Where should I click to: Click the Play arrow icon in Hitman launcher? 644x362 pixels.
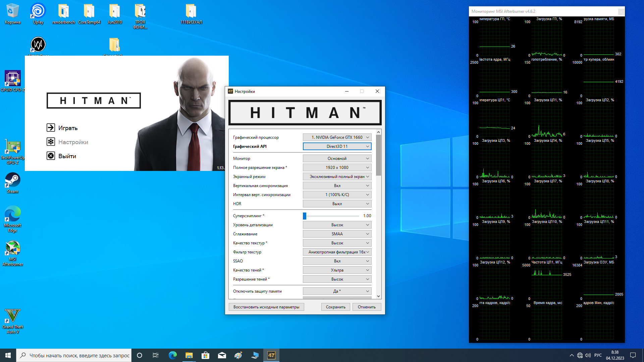pyautogui.click(x=51, y=127)
